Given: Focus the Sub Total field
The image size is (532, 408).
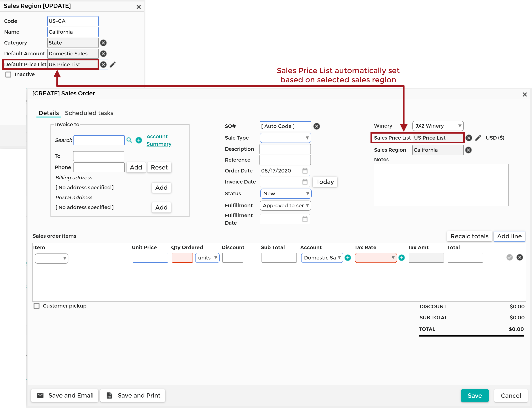Looking at the screenshot, I should point(279,258).
